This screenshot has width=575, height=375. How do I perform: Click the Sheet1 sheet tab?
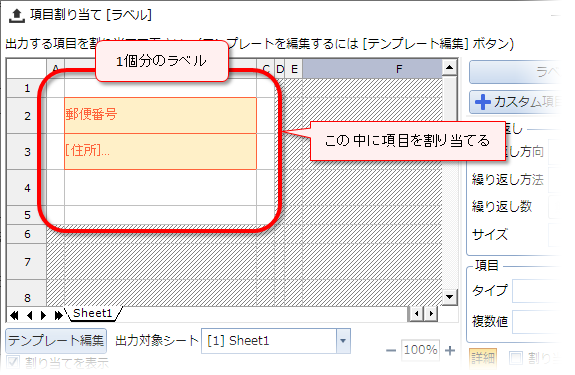pos(92,313)
